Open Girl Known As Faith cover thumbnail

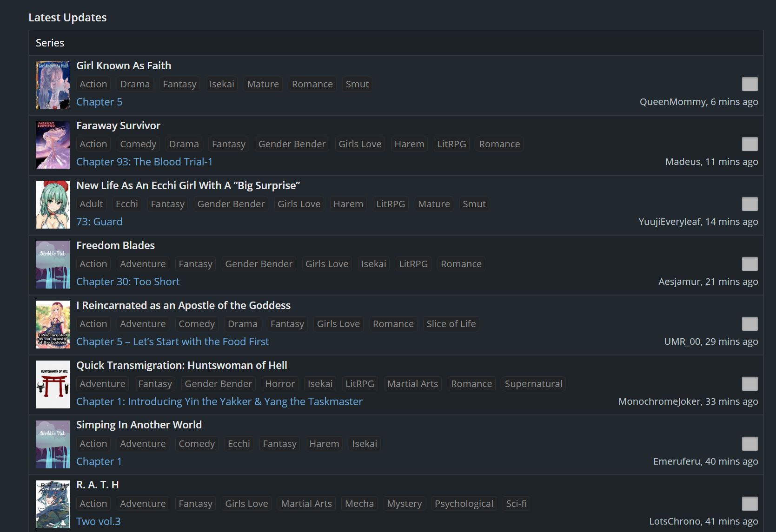[x=53, y=85]
